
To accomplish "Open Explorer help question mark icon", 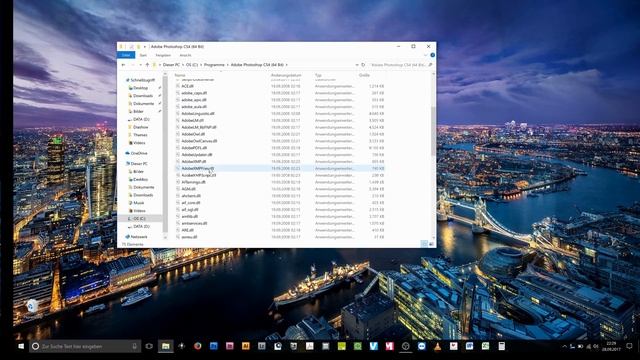I will click(432, 55).
